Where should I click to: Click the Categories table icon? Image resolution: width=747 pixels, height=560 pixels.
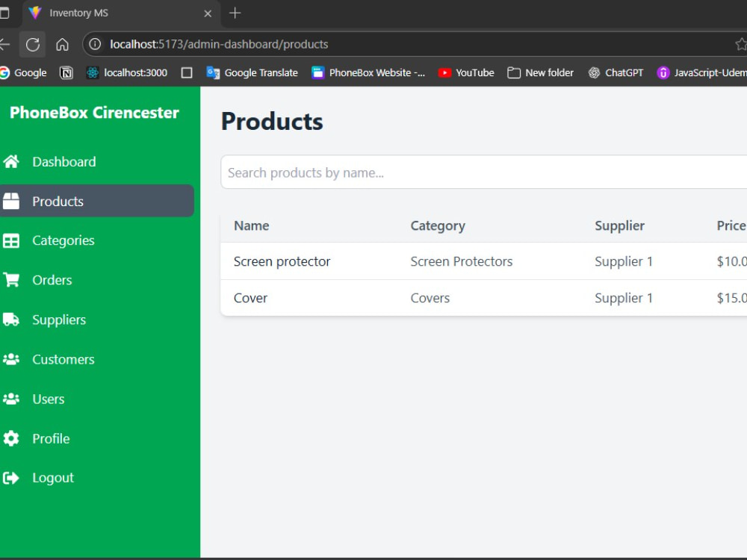(11, 240)
